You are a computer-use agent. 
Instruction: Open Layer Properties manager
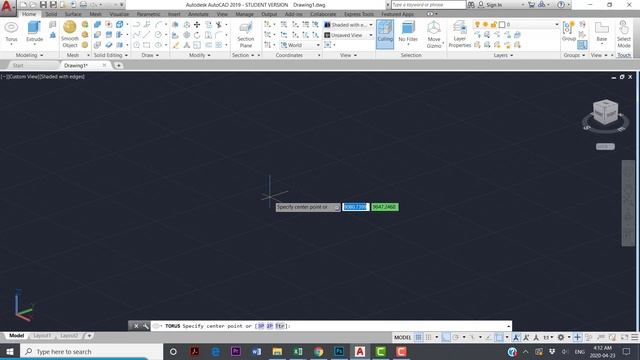coord(460,35)
